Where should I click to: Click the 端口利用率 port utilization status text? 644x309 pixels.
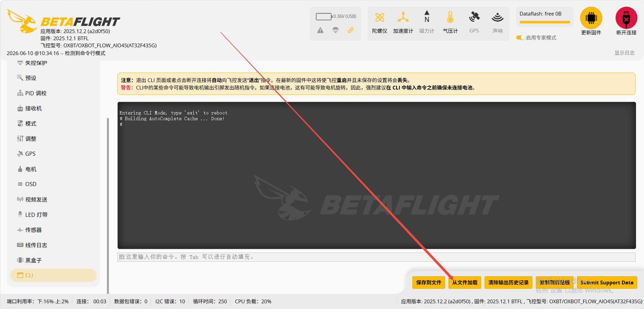tap(38, 301)
